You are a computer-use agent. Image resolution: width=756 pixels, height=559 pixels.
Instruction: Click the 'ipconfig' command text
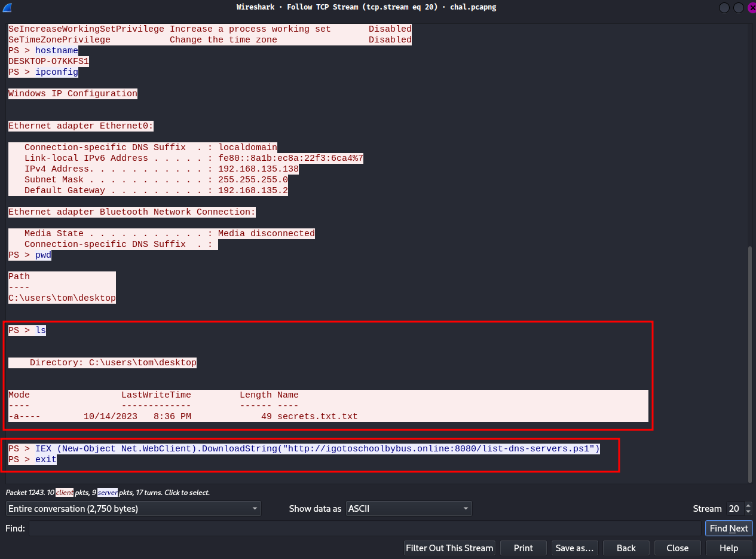click(57, 72)
